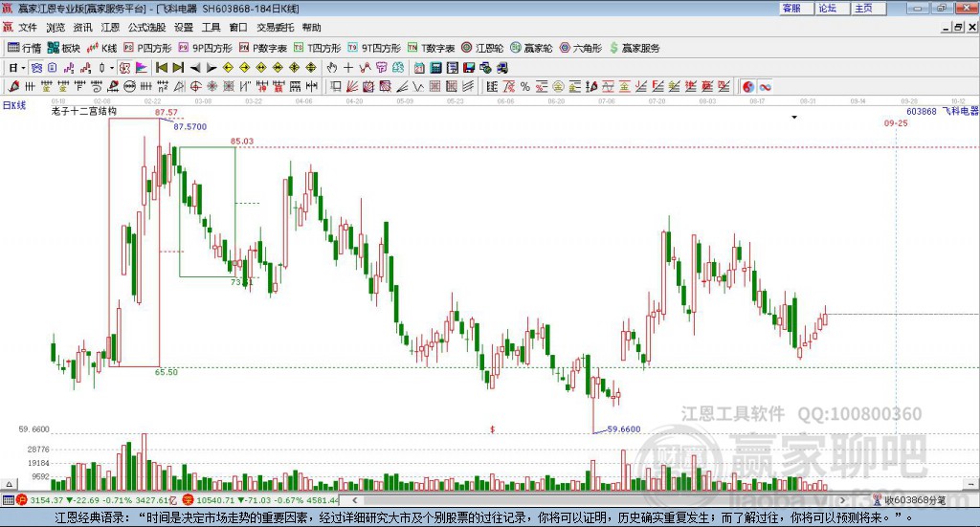980x527 pixels.
Task: Open the 浏览 menu
Action: point(55,28)
